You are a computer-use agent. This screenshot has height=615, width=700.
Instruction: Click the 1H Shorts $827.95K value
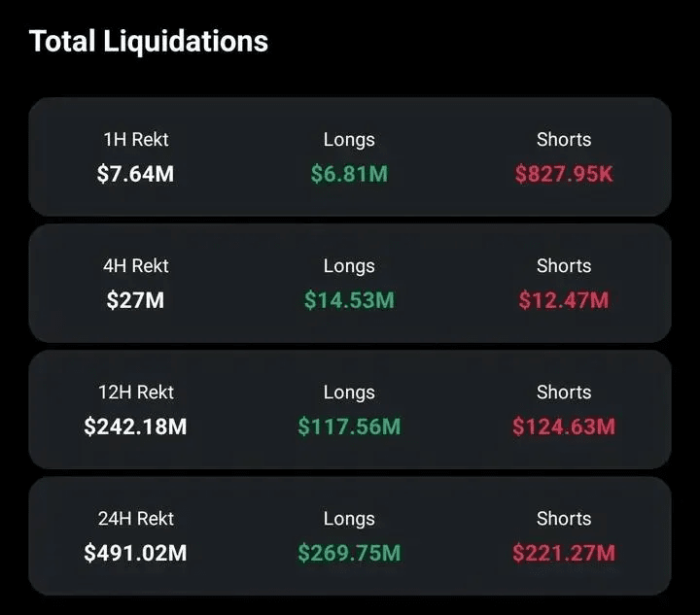[564, 174]
